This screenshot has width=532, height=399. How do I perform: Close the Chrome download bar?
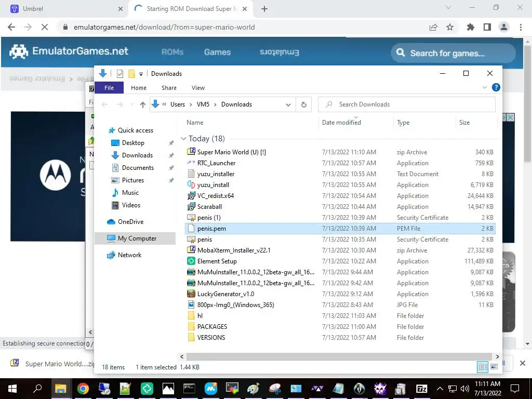(x=523, y=363)
